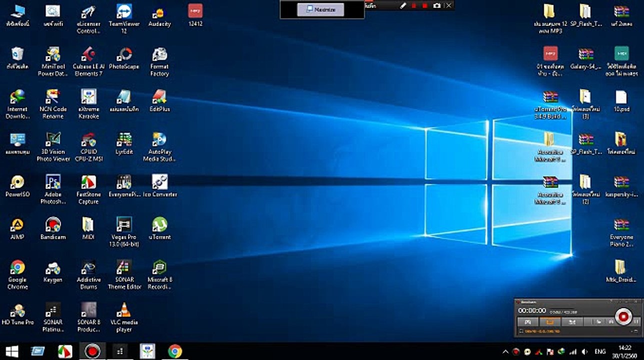This screenshot has width=644, height=360.
Task: Pause recording in the top recording bar
Action: pos(413,5)
